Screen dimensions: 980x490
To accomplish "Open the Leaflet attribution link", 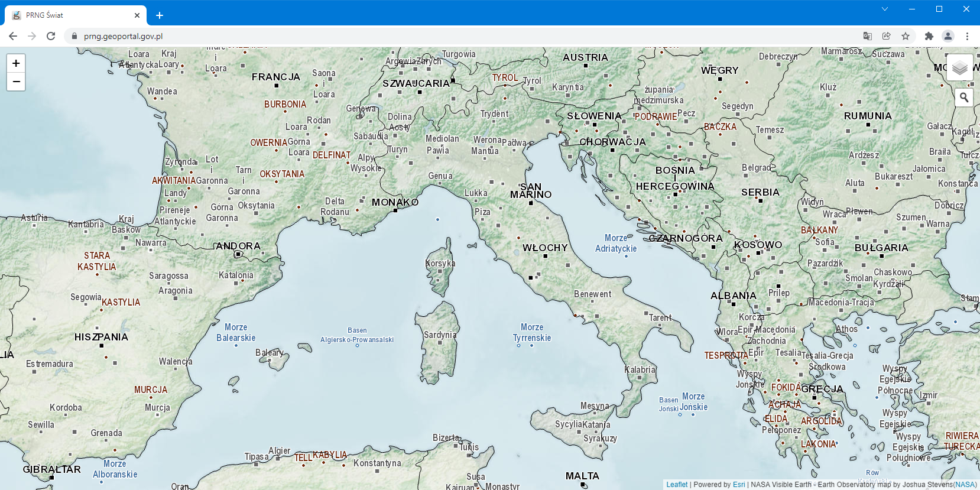I will click(677, 485).
